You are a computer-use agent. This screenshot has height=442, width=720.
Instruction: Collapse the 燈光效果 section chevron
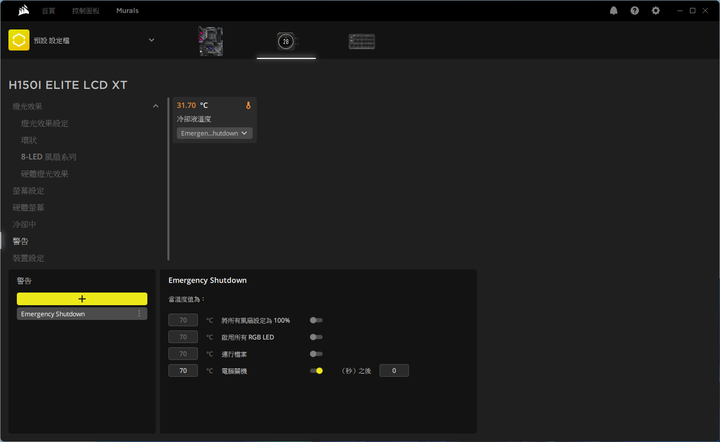point(156,106)
